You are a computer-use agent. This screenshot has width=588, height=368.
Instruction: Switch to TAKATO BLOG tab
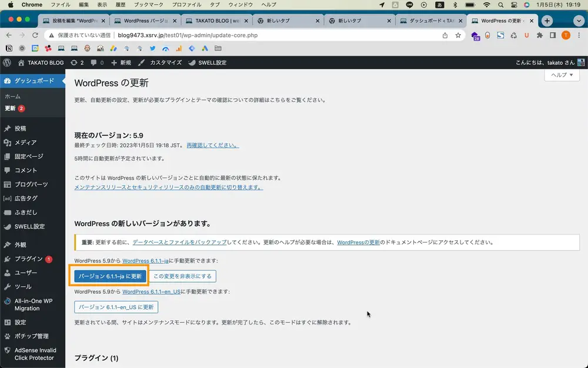[217, 21]
